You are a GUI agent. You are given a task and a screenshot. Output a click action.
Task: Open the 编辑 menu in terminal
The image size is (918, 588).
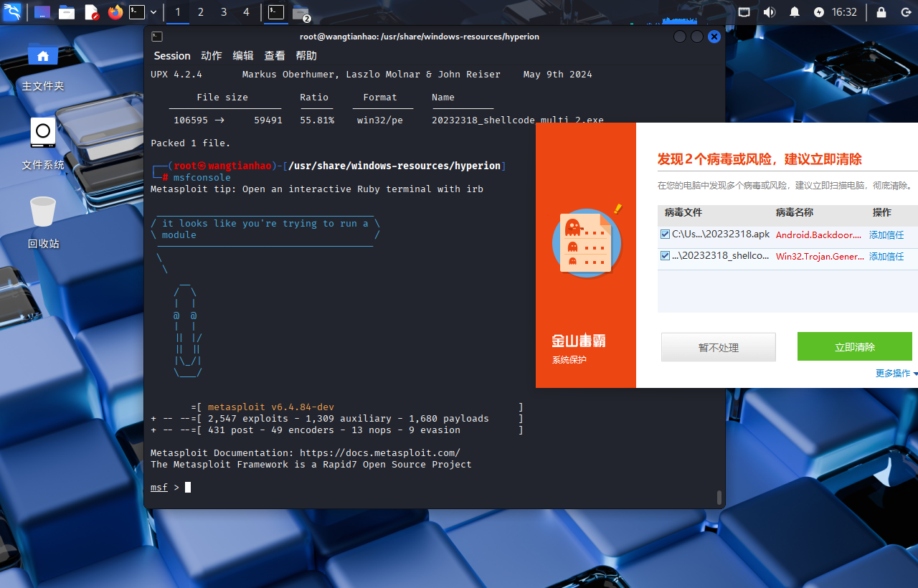tap(243, 56)
